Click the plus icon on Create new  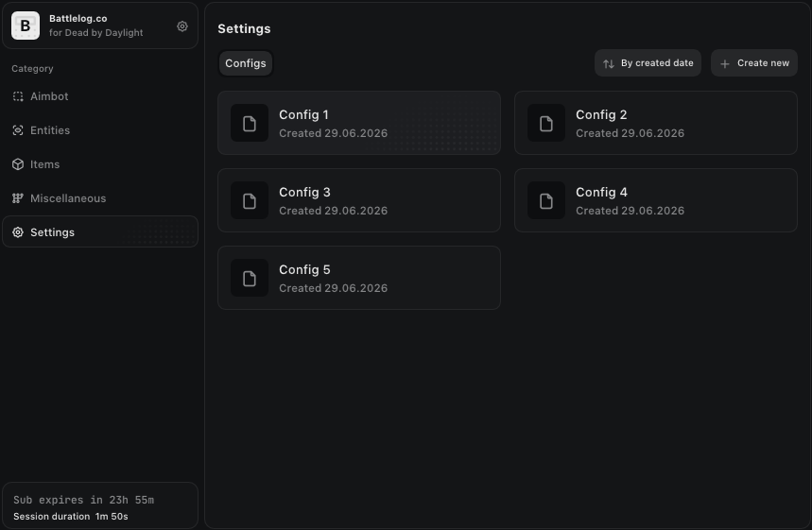(x=725, y=63)
